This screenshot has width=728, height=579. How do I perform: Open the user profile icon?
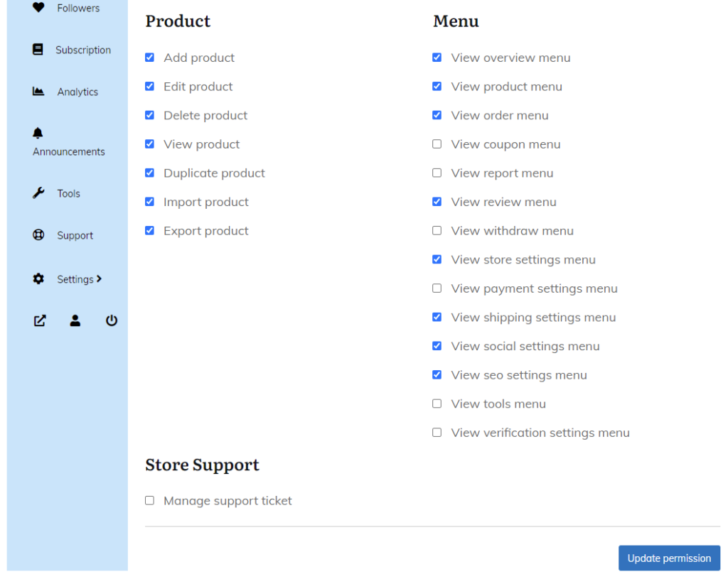[75, 320]
